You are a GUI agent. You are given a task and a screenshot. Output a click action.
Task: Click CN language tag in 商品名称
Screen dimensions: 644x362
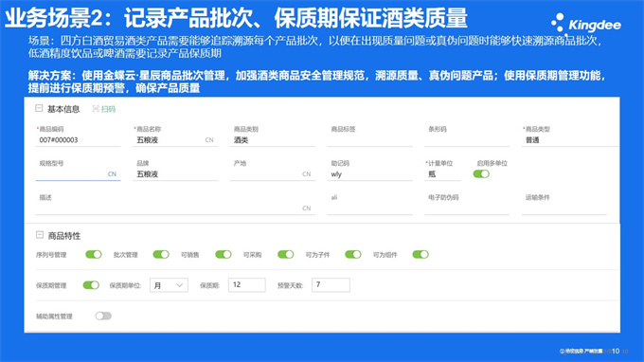209,140
